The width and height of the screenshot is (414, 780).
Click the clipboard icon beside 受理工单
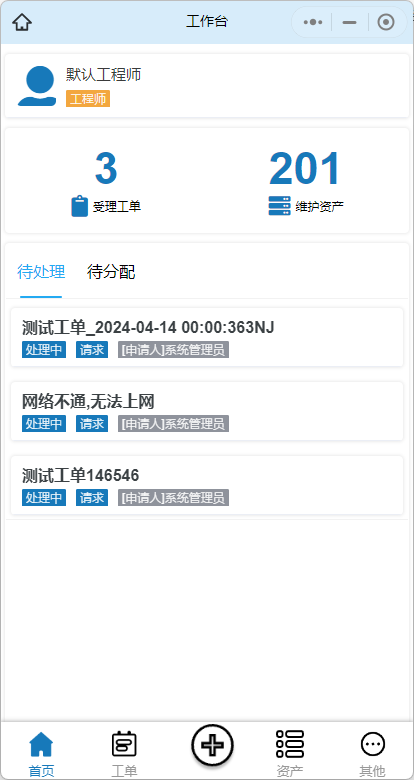point(80,206)
